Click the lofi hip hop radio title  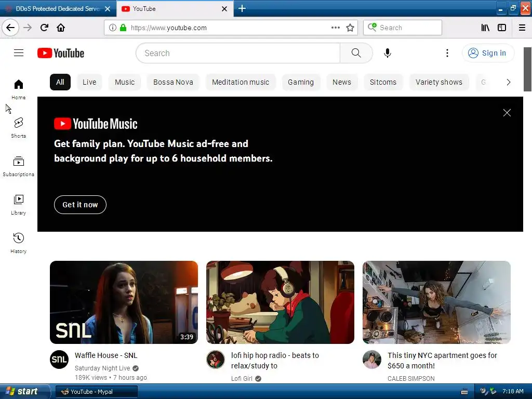(275, 361)
